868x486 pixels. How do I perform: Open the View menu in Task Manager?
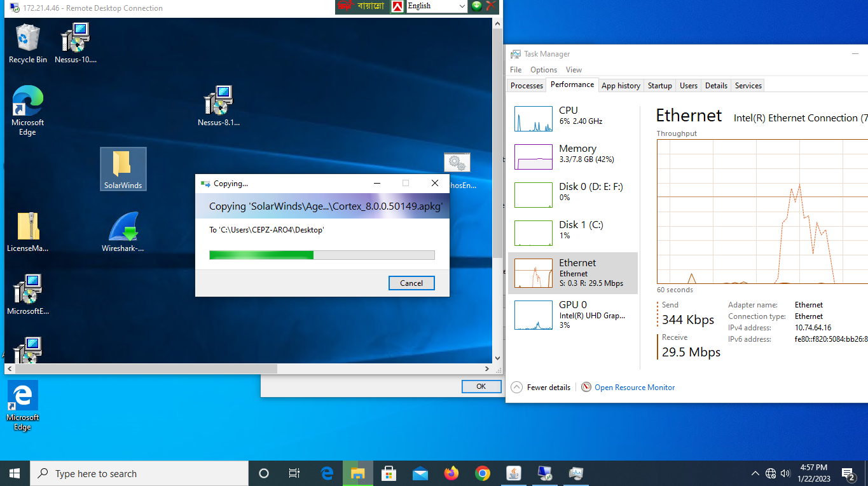coord(574,70)
